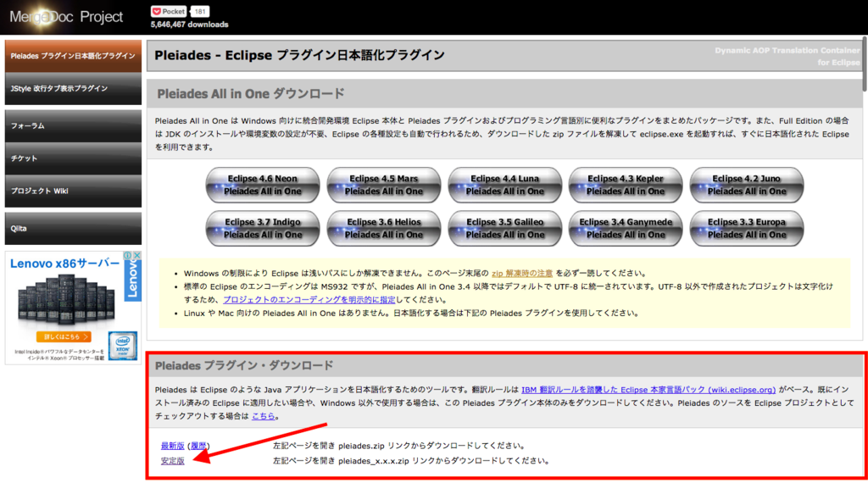
Task: Click the Pleiades プラグイン・ダウンロード heading
Action: (244, 366)
